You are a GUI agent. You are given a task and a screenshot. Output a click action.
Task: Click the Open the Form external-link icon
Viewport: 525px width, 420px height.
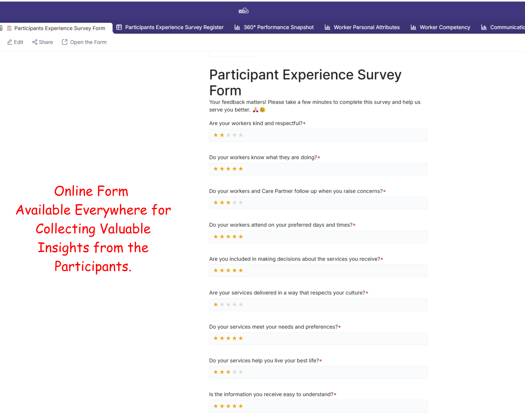coord(64,42)
